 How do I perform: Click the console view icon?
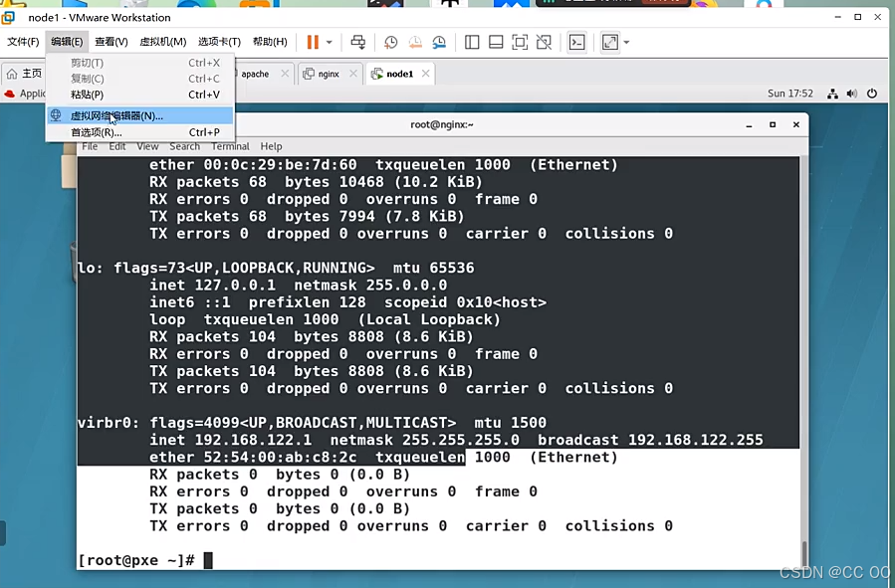point(577,42)
